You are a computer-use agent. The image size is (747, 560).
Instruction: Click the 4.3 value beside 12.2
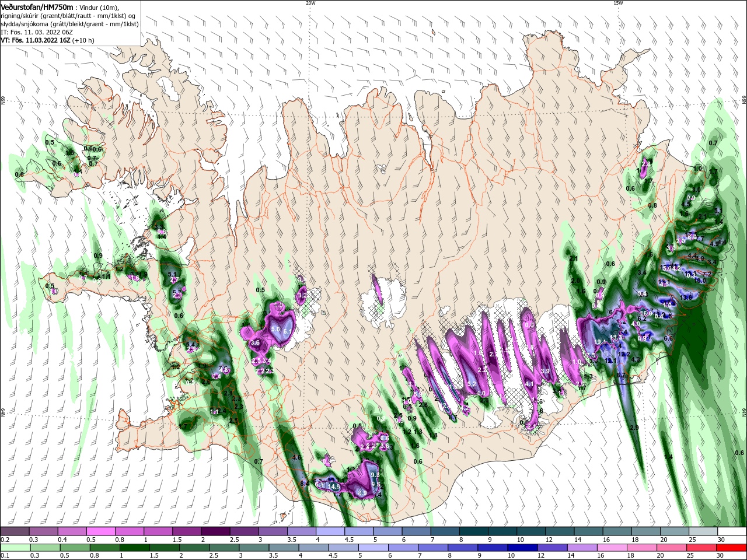636,359
